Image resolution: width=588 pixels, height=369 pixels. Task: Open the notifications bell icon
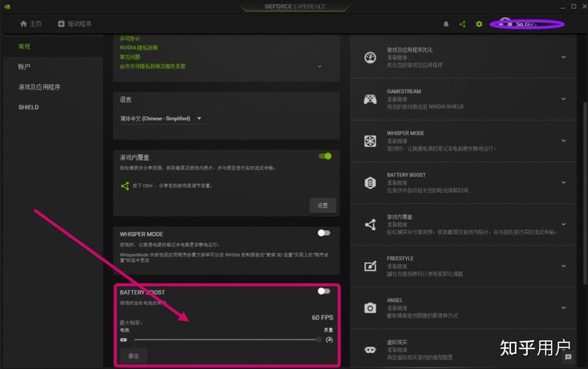(x=446, y=24)
